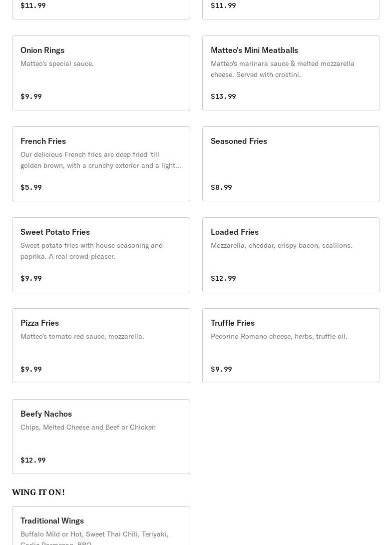Select the Traditional Wings item
The height and width of the screenshot is (545, 392).
(x=101, y=526)
